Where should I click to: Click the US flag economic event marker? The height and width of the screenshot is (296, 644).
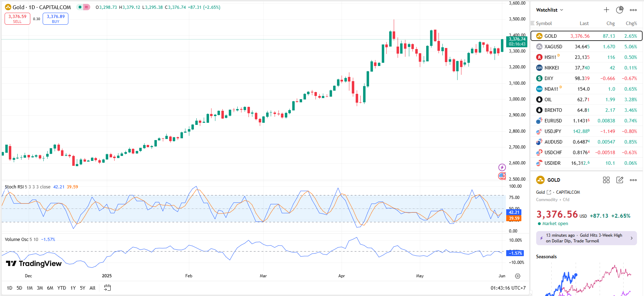pos(502,176)
